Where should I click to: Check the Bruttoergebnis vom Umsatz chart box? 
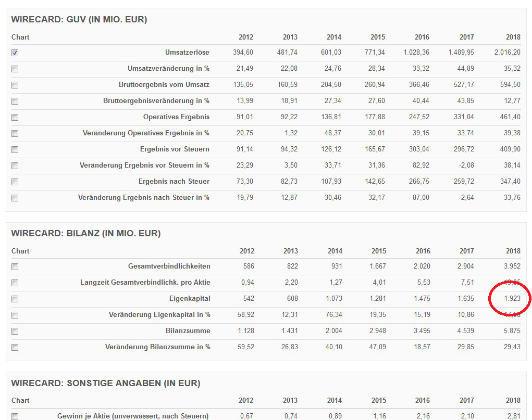point(15,84)
